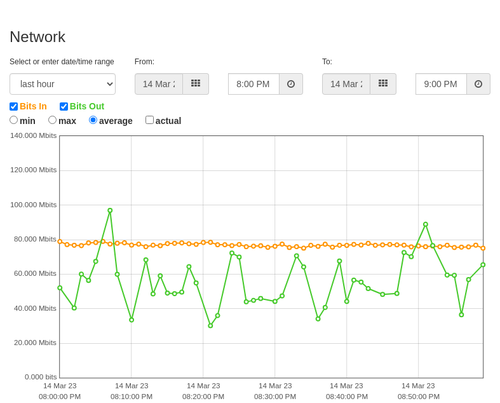
Task: Open the From date calendar grid icon
Action: pos(196,84)
